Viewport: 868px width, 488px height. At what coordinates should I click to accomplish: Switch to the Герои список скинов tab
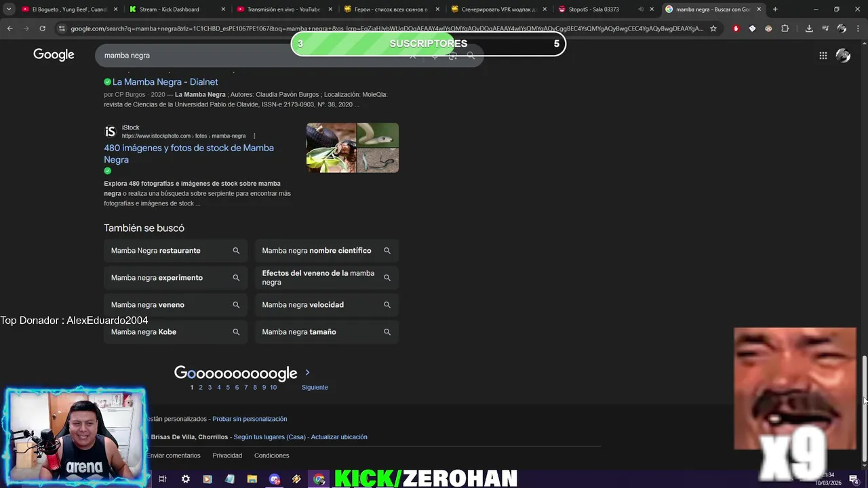391,9
